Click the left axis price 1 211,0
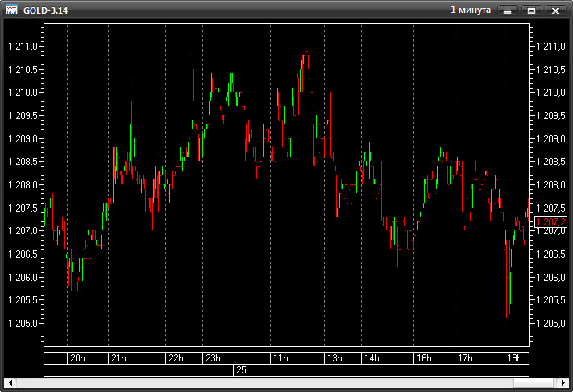The image size is (573, 392). (23, 47)
